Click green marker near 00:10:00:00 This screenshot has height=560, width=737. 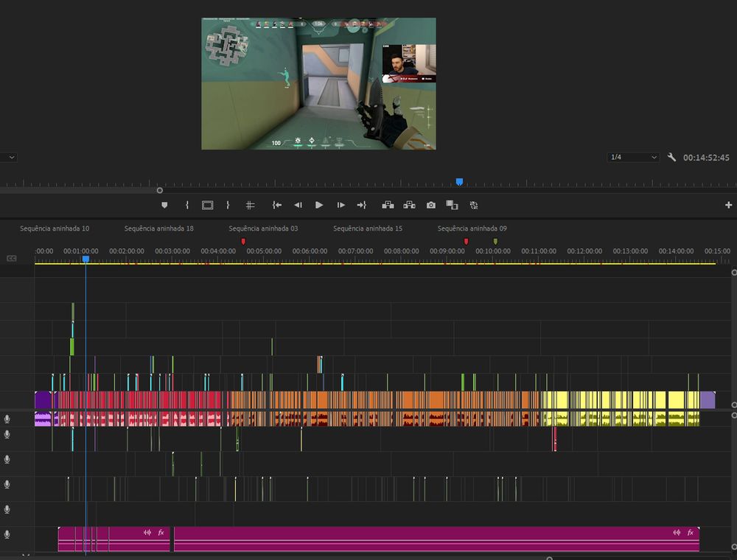(495, 242)
